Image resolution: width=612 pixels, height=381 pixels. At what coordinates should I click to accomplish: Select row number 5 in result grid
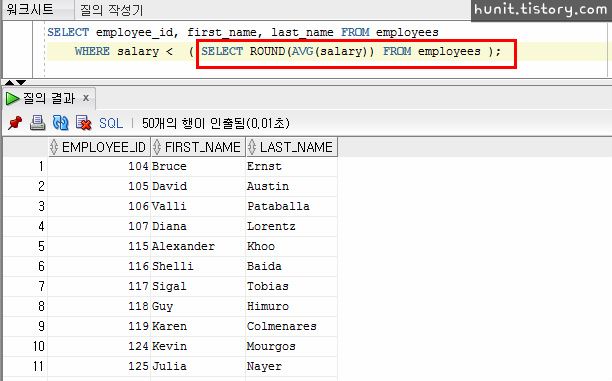point(26,246)
